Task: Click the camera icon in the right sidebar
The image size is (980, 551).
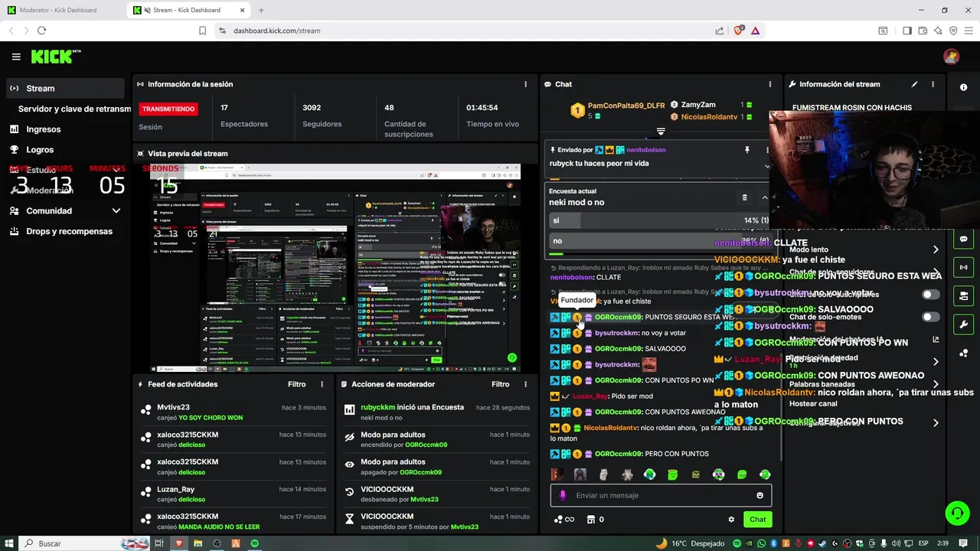Action: 963,295
